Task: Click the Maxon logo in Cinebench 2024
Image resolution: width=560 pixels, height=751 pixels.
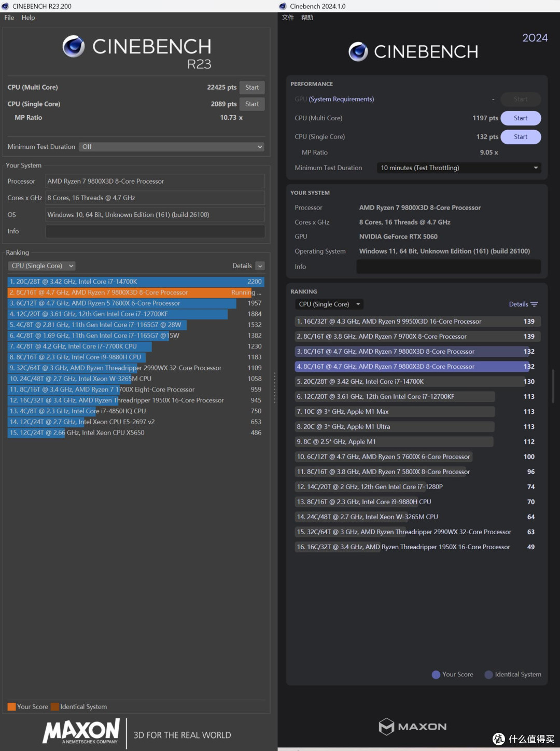Action: pos(413,727)
